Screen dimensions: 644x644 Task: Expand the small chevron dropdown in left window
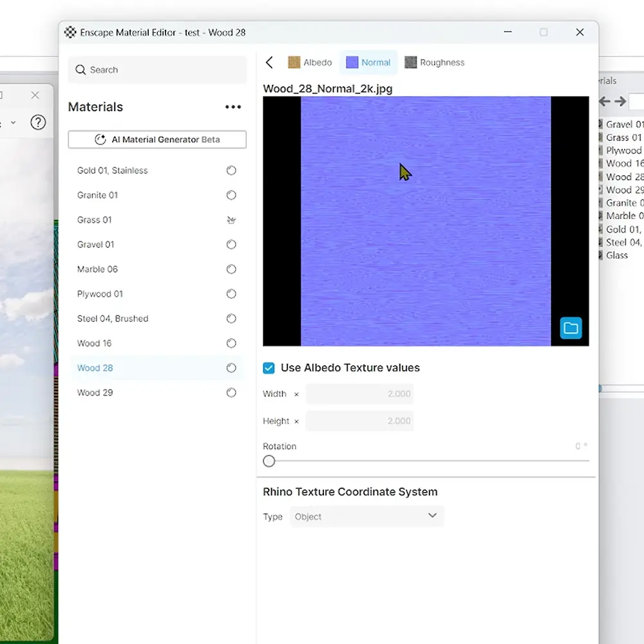tap(13, 122)
